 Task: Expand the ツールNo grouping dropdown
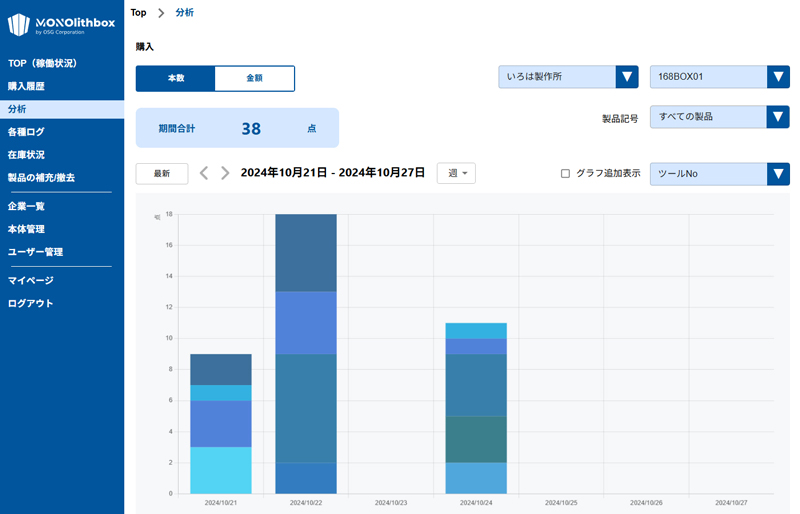pyautogui.click(x=719, y=174)
